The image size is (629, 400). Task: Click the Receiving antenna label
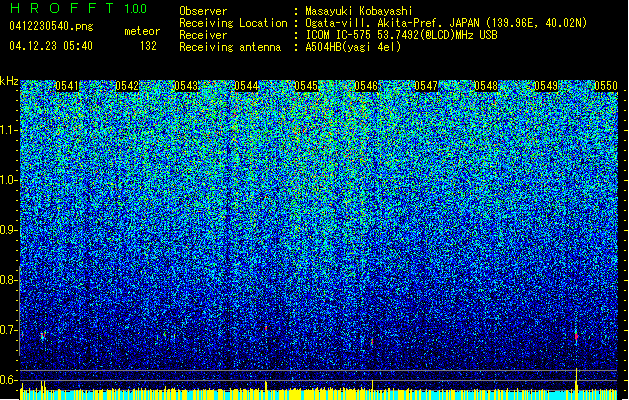(x=230, y=47)
